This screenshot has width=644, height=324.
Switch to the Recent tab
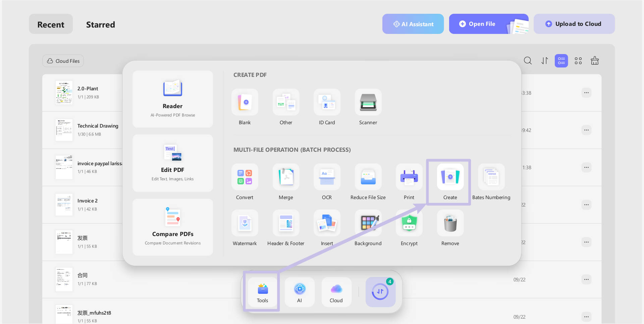[x=51, y=24]
